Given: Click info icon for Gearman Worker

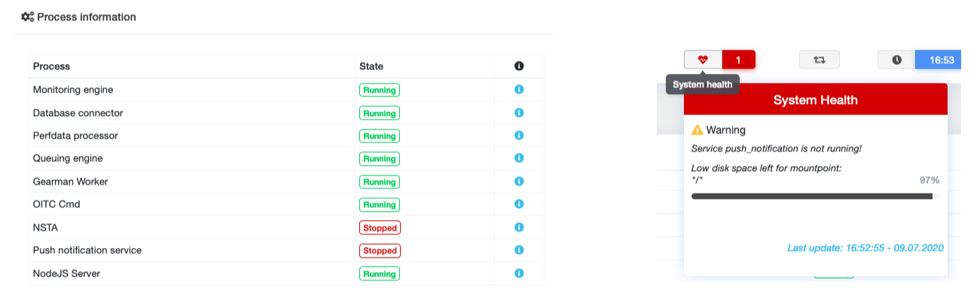Looking at the screenshot, I should click(x=518, y=182).
